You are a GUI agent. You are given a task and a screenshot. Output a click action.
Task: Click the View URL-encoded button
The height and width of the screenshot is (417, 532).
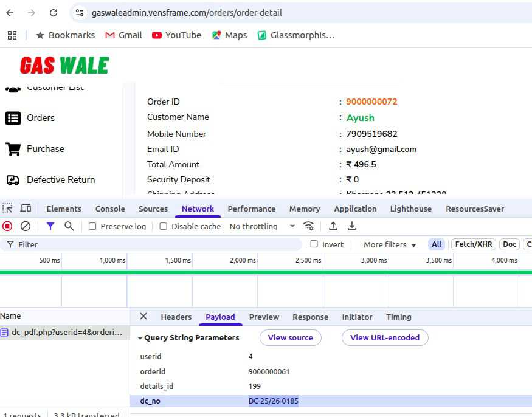[x=385, y=337]
